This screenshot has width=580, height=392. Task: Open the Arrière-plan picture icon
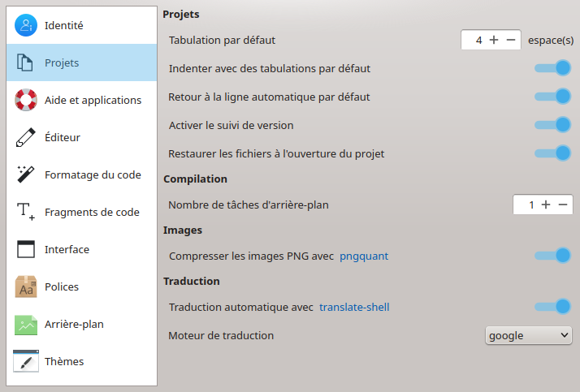[26, 325]
